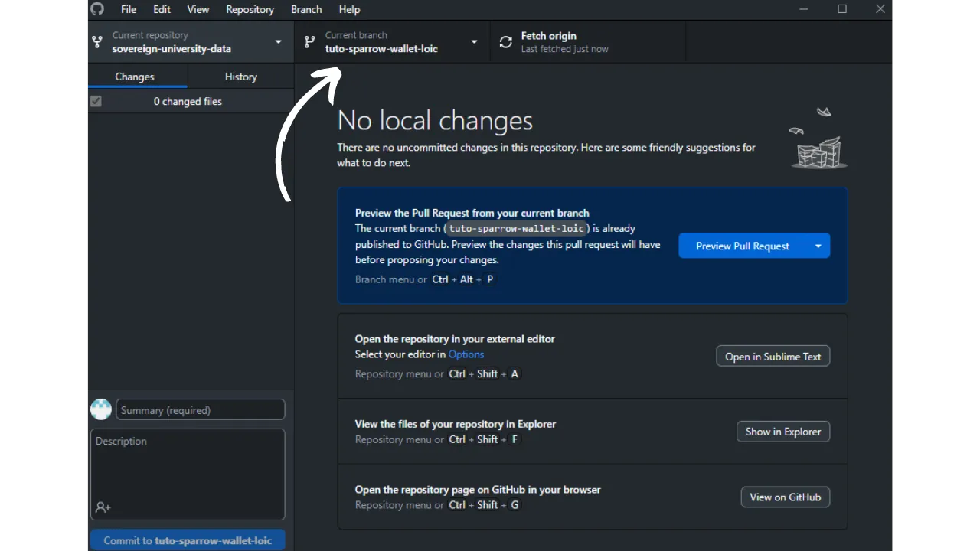Follow the Options link for editor

(x=465, y=354)
